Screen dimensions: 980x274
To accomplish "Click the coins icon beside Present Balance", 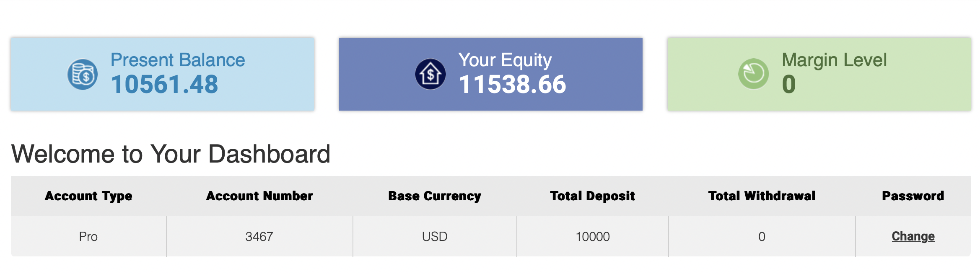I will pos(83,74).
